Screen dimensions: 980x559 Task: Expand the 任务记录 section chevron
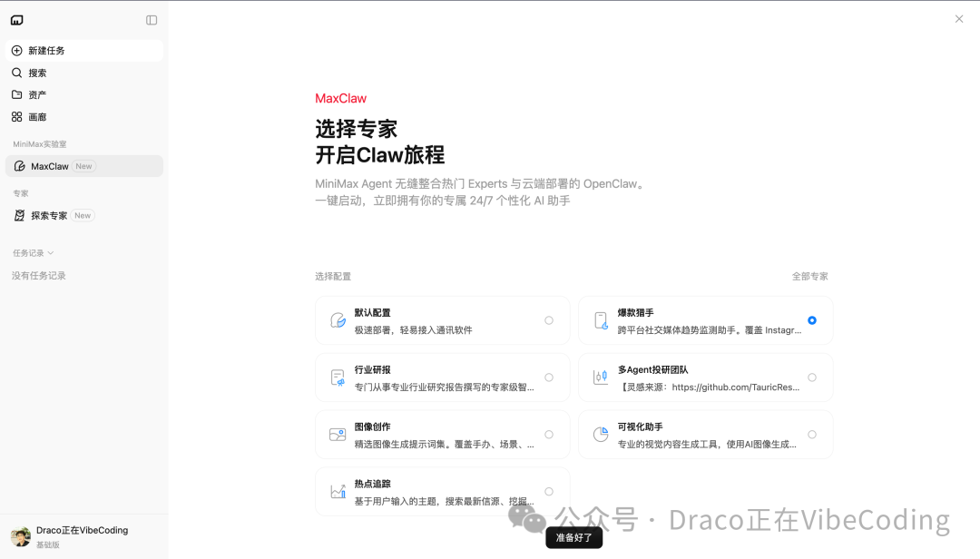coord(52,252)
